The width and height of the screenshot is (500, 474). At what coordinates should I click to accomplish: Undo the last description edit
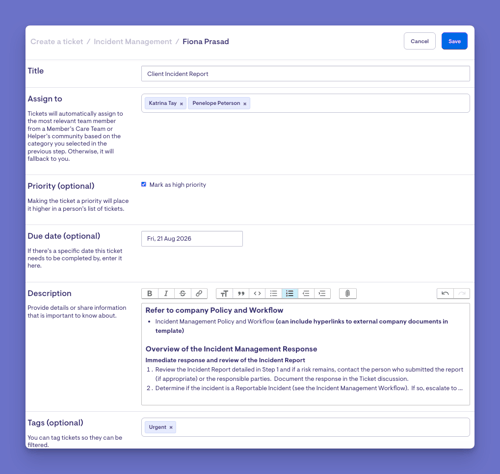coord(445,293)
